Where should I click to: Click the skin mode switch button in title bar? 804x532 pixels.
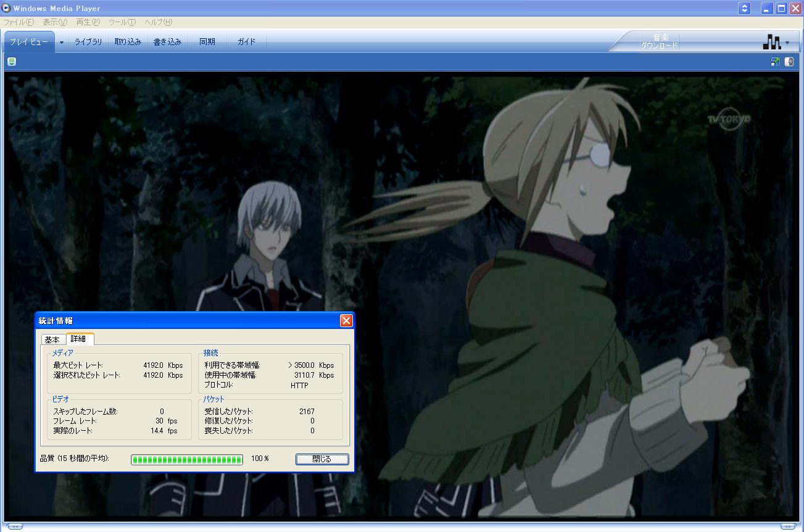pyautogui.click(x=745, y=8)
